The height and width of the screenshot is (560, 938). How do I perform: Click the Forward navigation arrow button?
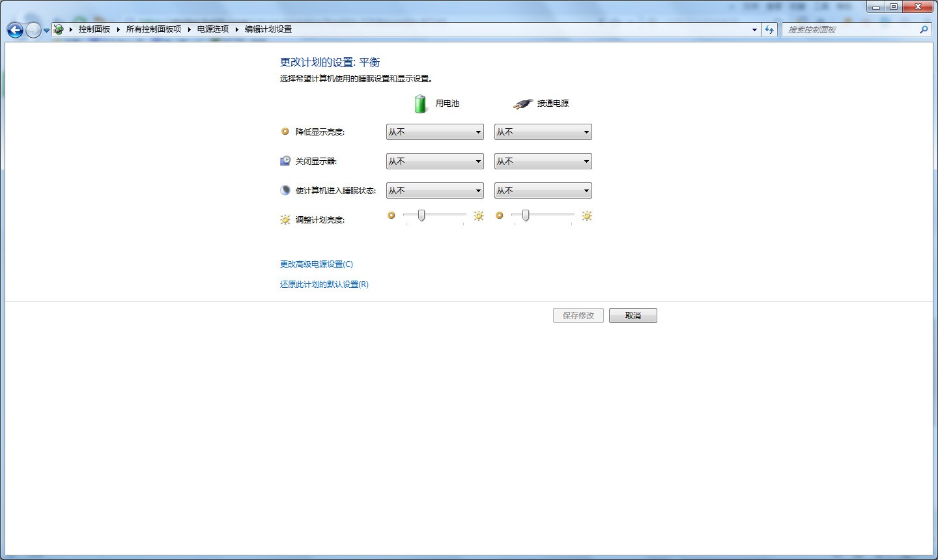(33, 30)
